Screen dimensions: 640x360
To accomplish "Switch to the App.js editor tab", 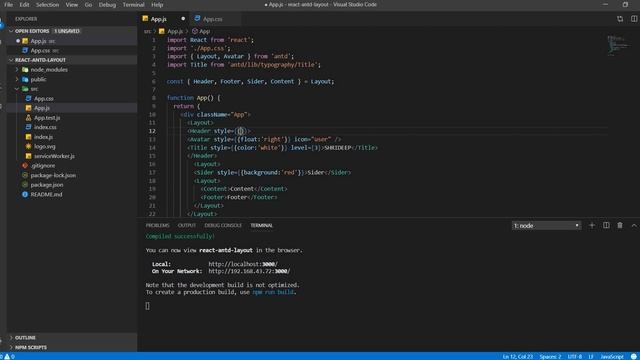I will (158, 19).
